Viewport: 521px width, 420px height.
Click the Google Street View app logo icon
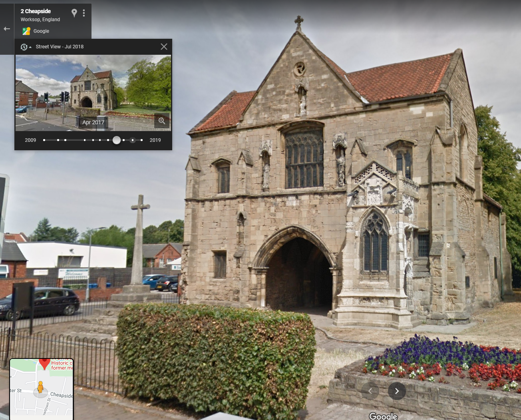pyautogui.click(x=26, y=31)
